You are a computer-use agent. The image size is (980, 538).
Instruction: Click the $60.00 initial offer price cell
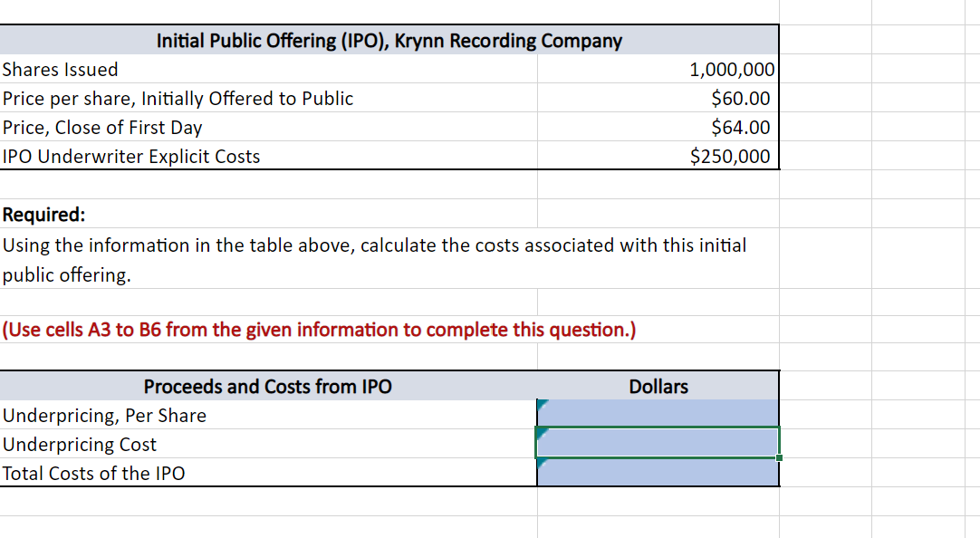[658, 98]
